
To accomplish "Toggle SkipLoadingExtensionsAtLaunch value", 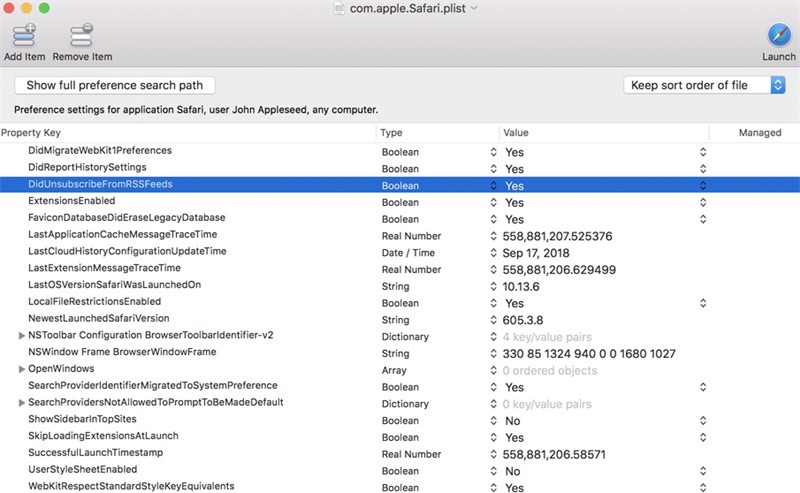I will click(x=703, y=437).
